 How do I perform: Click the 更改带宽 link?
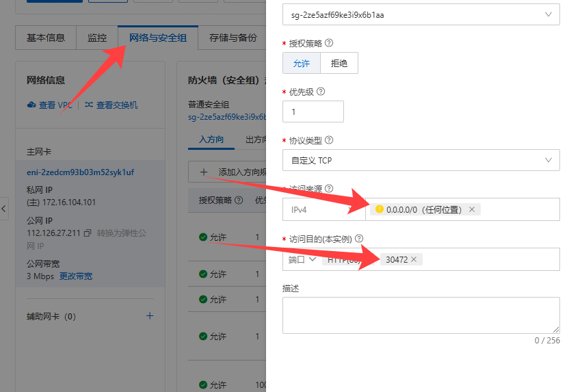click(x=76, y=276)
